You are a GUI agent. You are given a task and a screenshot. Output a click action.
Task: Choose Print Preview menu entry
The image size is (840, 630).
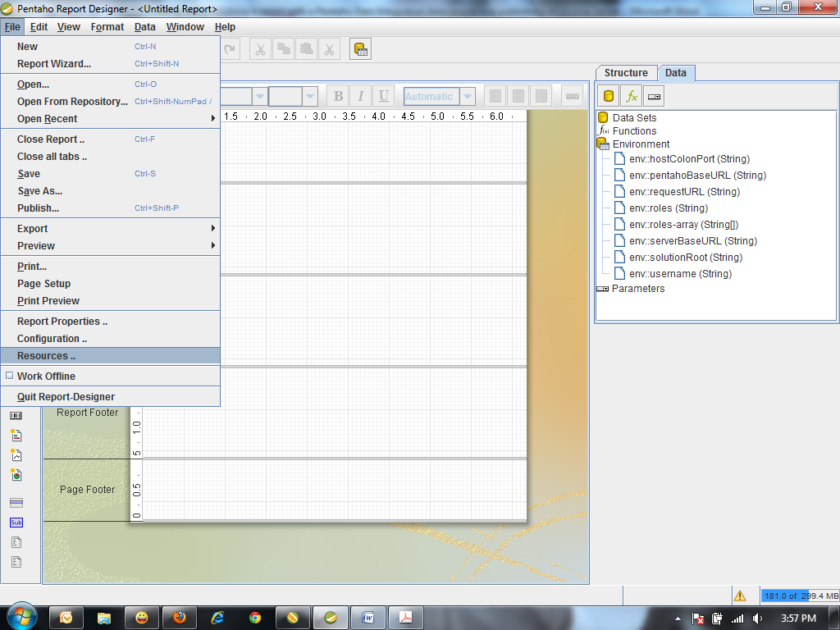point(110,300)
